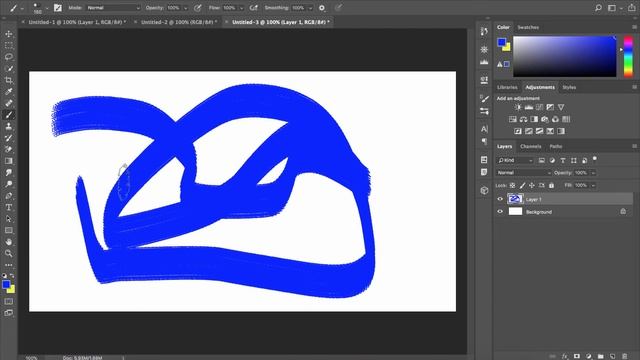This screenshot has height=360, width=640.
Task: Hide Layer 1 using eye icon
Action: (500, 199)
